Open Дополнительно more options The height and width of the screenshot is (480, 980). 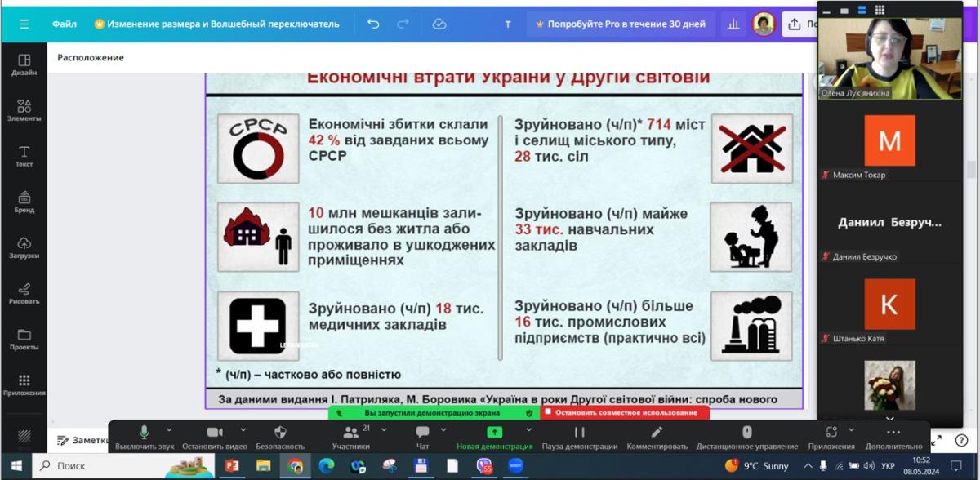(893, 438)
